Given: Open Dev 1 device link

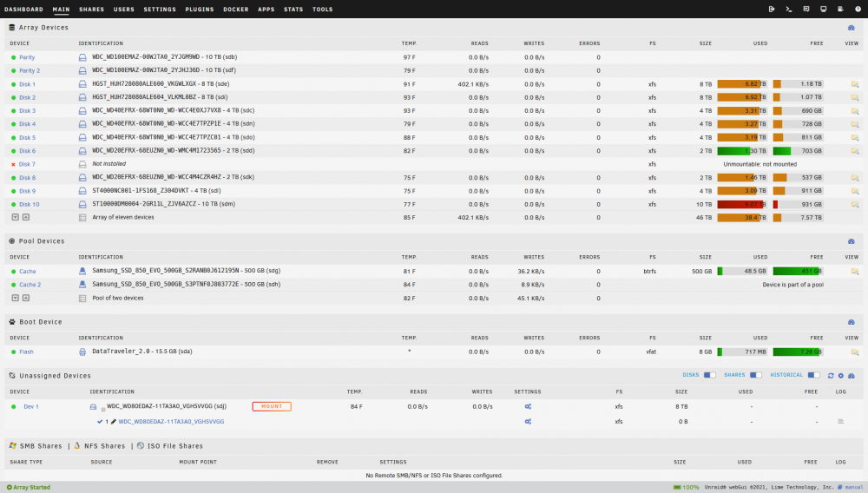Looking at the screenshot, I should coord(31,407).
